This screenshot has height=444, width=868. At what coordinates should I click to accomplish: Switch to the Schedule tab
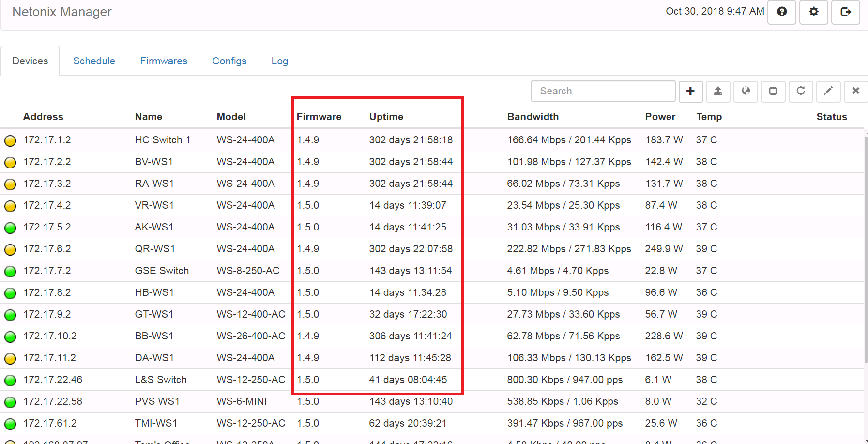point(94,61)
